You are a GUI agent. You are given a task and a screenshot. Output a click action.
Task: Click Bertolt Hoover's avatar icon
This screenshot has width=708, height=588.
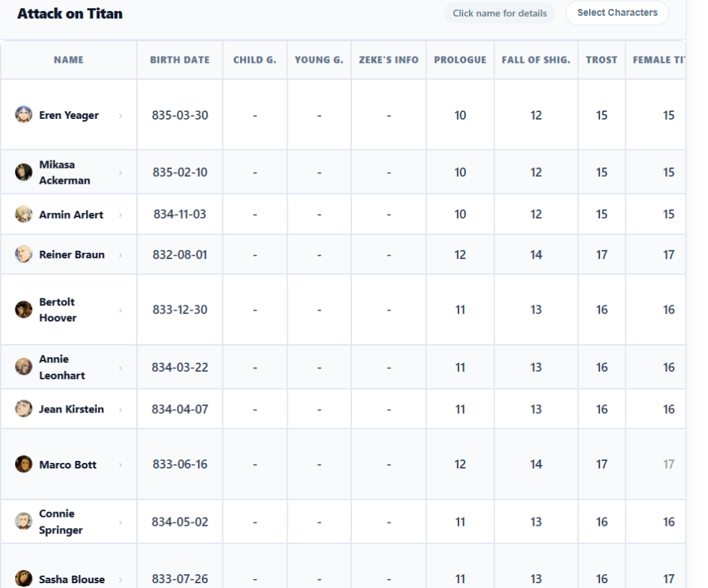[x=24, y=310]
